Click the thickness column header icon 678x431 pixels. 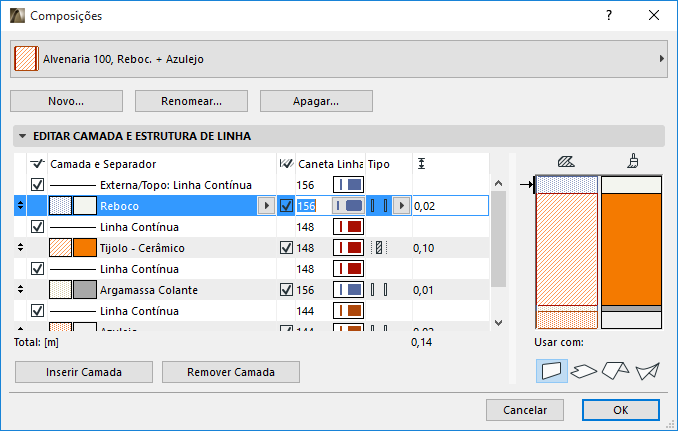(x=422, y=163)
